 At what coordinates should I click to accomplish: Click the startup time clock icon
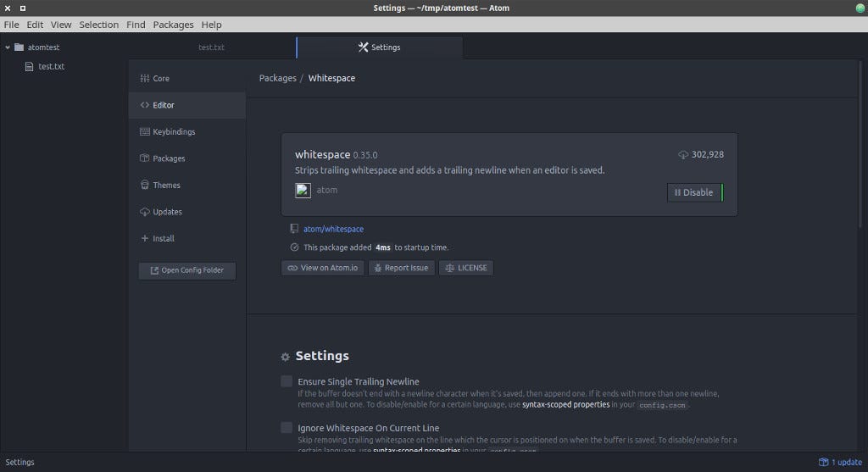[x=294, y=247]
